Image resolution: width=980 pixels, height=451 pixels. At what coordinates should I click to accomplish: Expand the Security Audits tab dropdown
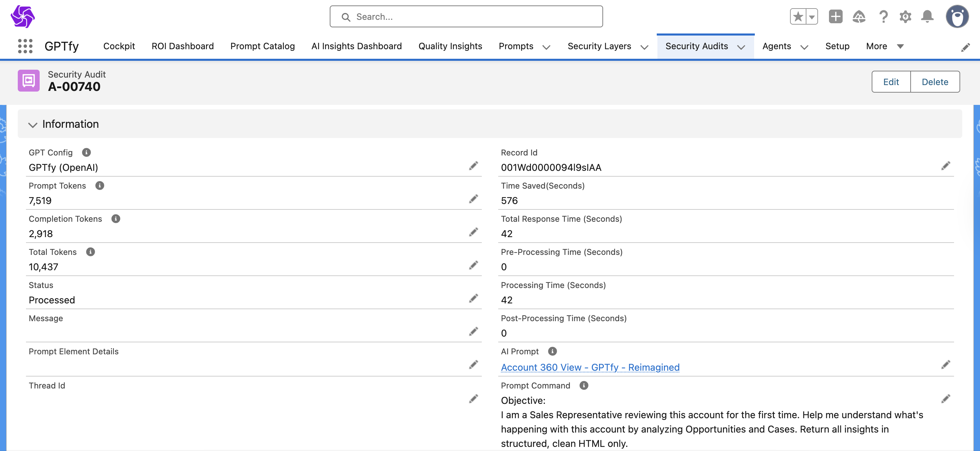pos(741,47)
